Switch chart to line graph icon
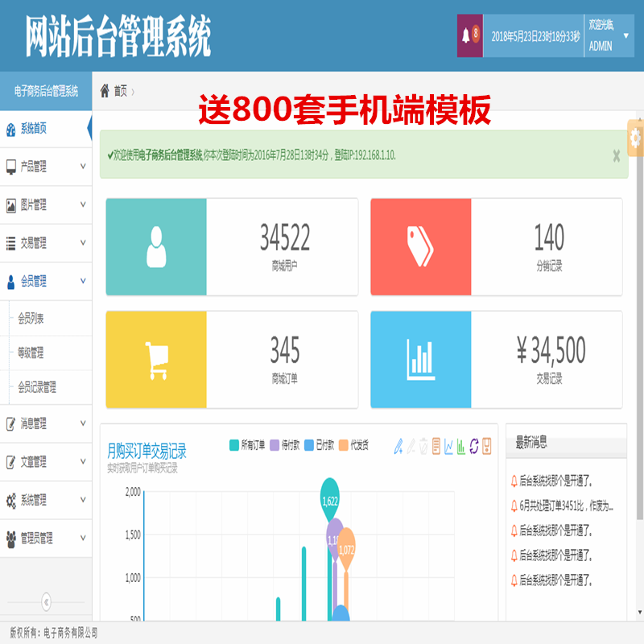Image resolution: width=644 pixels, height=644 pixels. [448, 446]
